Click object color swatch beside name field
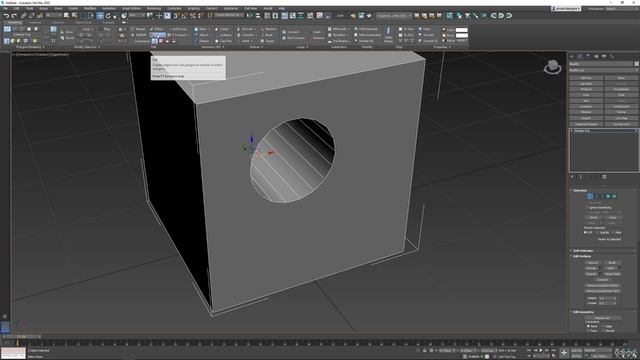 coord(636,64)
